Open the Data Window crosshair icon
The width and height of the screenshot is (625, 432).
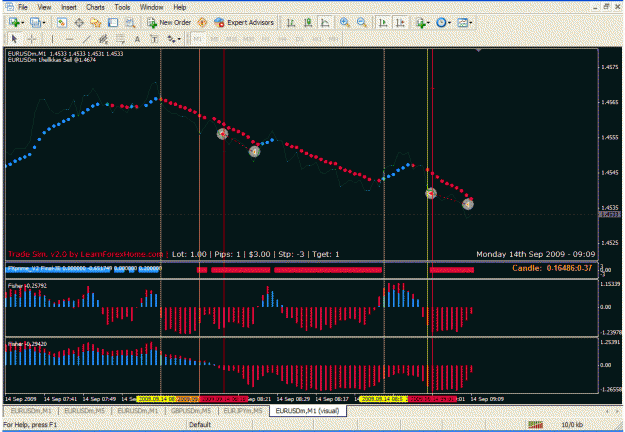pos(79,23)
